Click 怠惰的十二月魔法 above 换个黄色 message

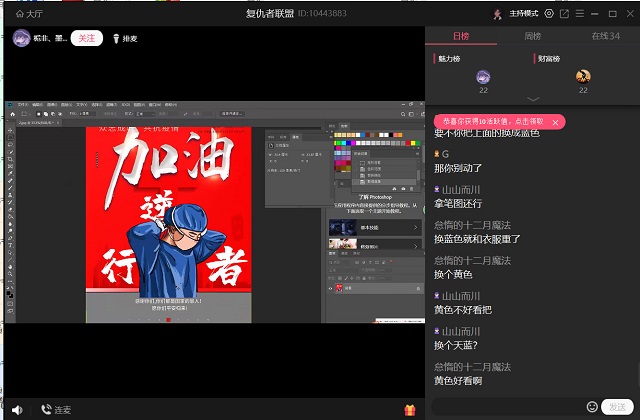coord(472,260)
